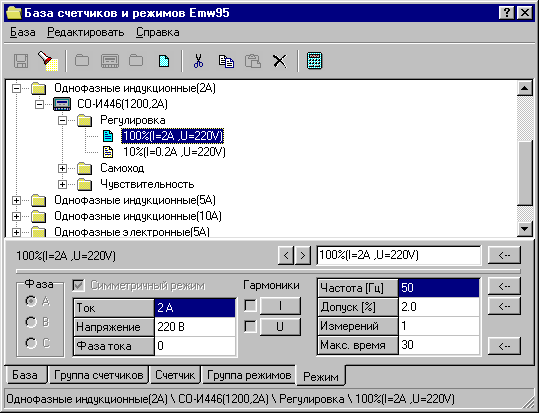
Task: Click the <-- button beside the mode name field
Action: coord(504,255)
